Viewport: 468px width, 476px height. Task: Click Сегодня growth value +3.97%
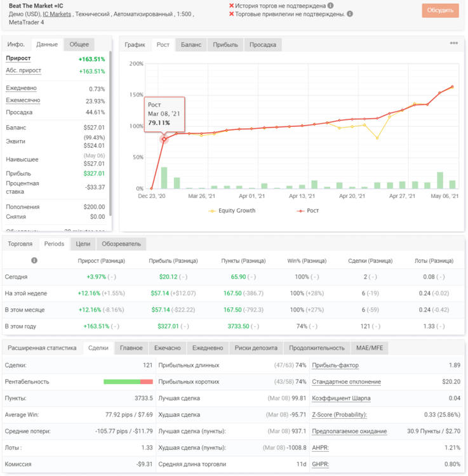[97, 277]
